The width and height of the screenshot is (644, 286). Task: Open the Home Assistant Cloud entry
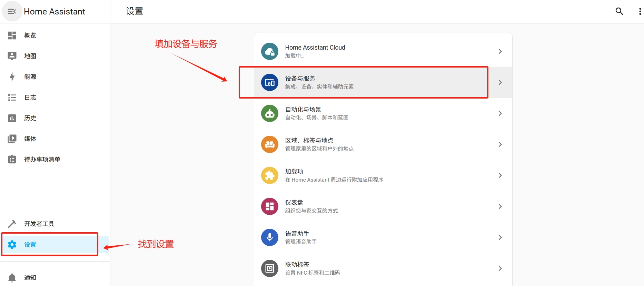[x=383, y=51]
